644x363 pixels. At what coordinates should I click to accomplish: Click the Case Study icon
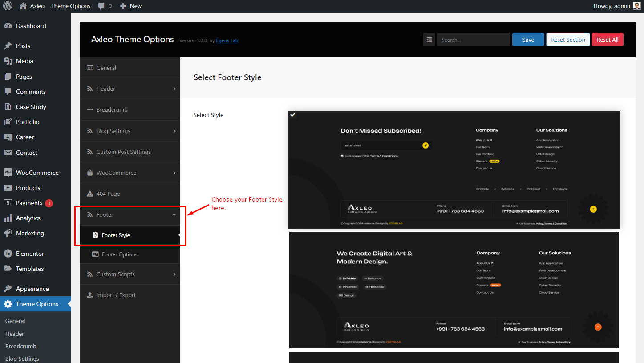click(x=8, y=107)
